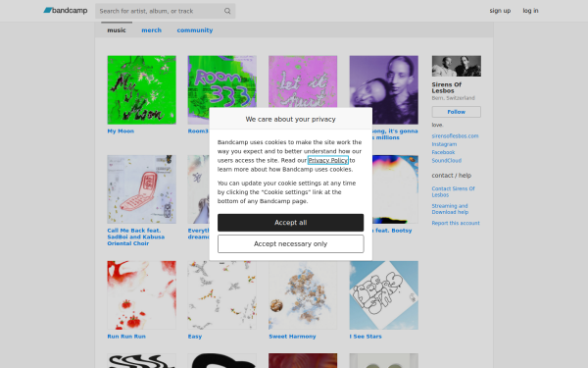Screen dimensions: 588x368
Task: Click Report this account
Action: (456, 223)
